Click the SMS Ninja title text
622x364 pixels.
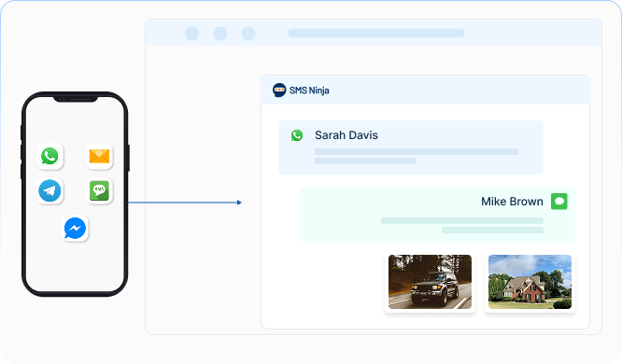309,91
